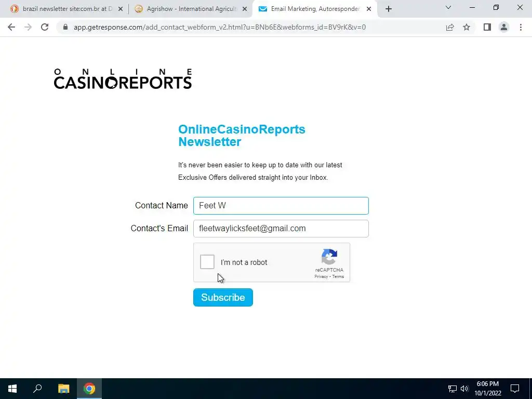Close the brazil newsletter tab

tap(120, 9)
